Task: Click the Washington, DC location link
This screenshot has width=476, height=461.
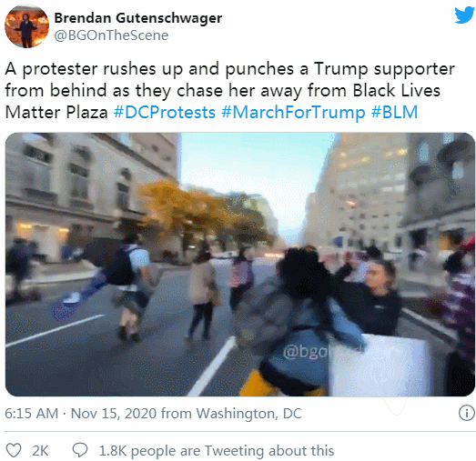Action: [x=249, y=414]
